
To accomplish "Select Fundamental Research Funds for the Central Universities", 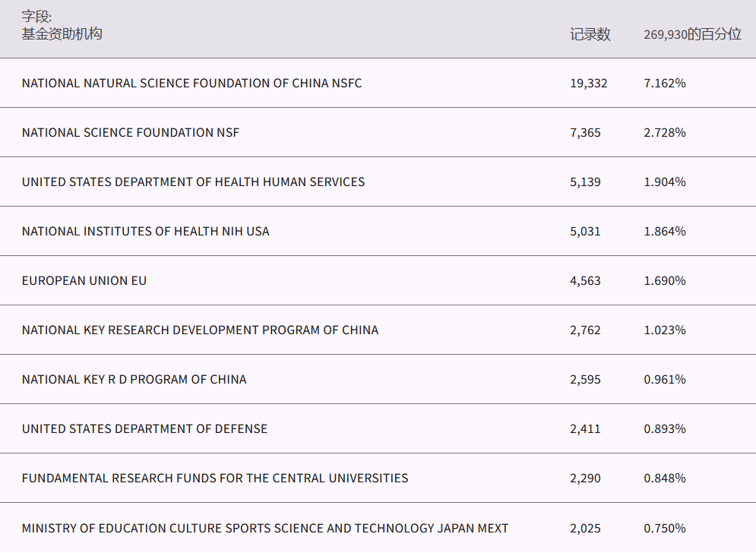I will [215, 478].
